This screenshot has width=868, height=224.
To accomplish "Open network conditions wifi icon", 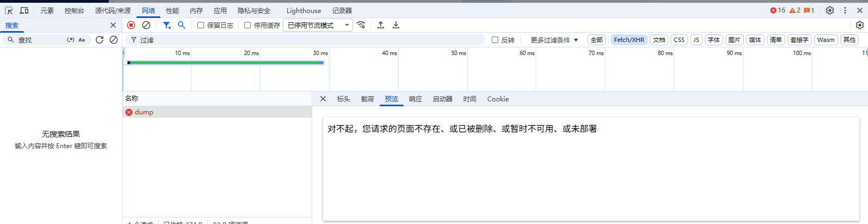I will pos(361,25).
